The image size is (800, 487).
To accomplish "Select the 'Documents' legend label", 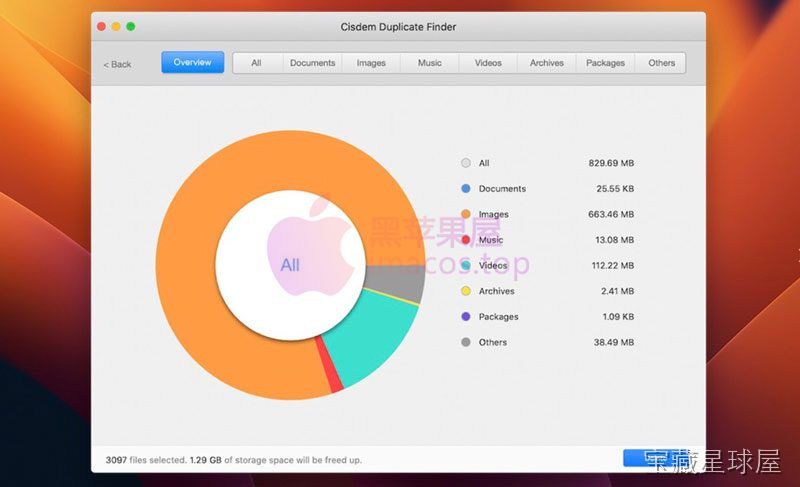I will [x=502, y=189].
